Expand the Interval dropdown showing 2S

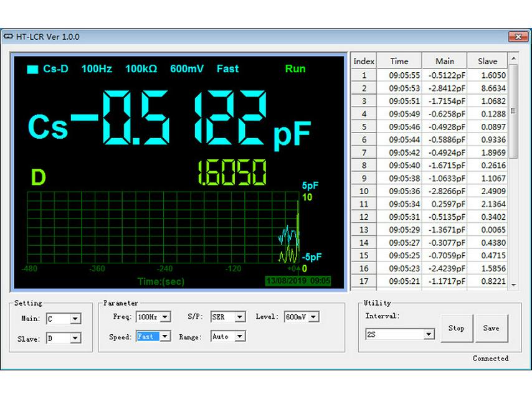click(429, 334)
